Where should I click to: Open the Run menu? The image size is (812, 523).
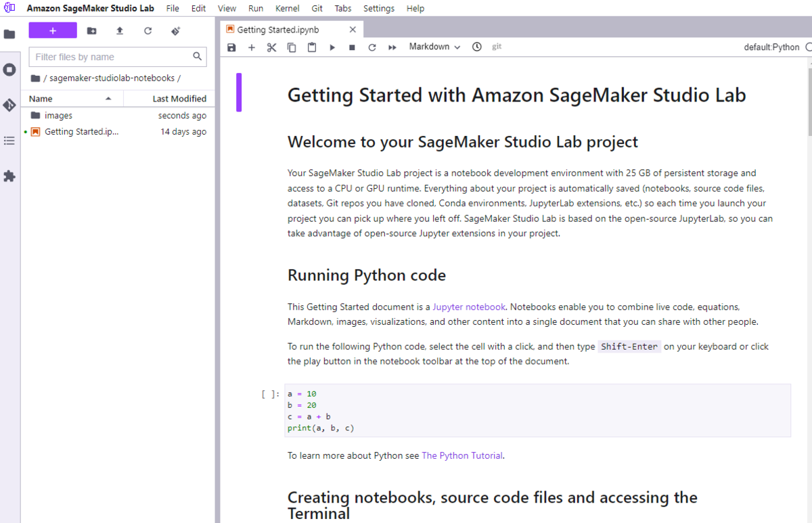coord(256,8)
